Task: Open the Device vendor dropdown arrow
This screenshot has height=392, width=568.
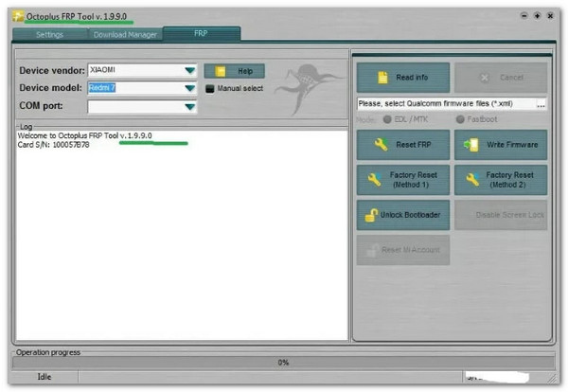Action: [190, 70]
